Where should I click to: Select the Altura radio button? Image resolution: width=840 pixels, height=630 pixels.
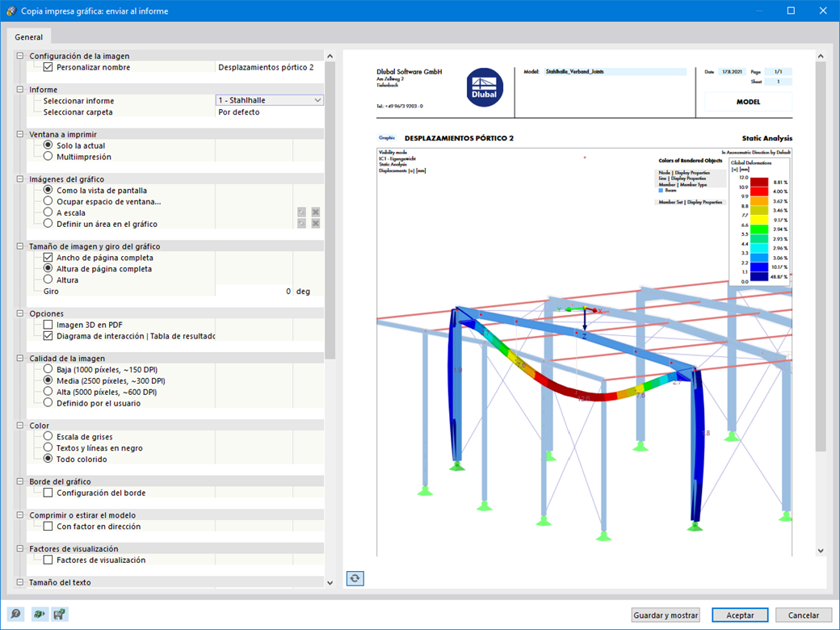tap(48, 279)
